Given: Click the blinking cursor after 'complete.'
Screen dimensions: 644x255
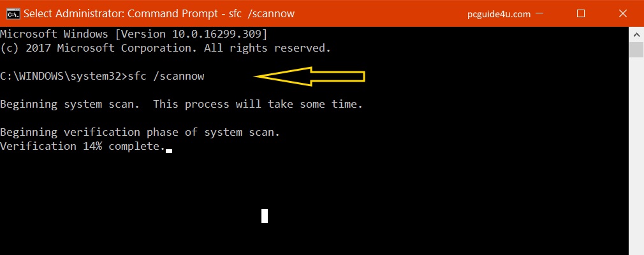Looking at the screenshot, I should pos(169,150).
